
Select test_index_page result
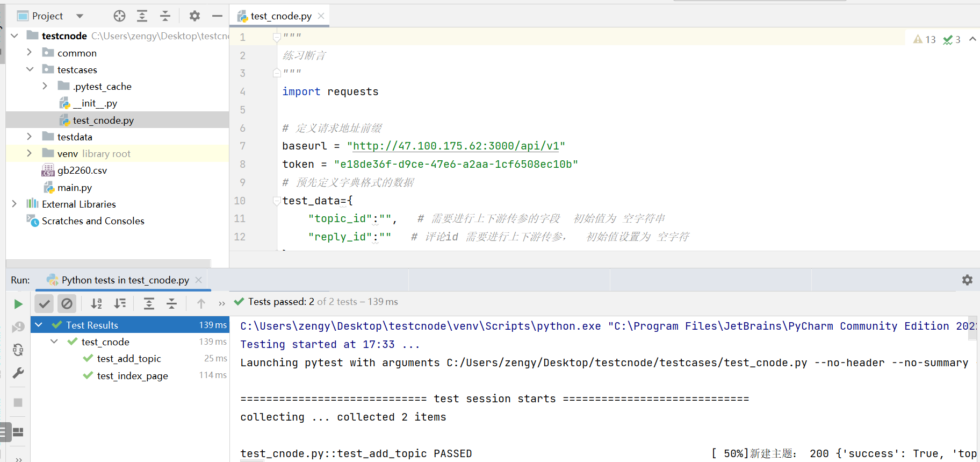132,375
